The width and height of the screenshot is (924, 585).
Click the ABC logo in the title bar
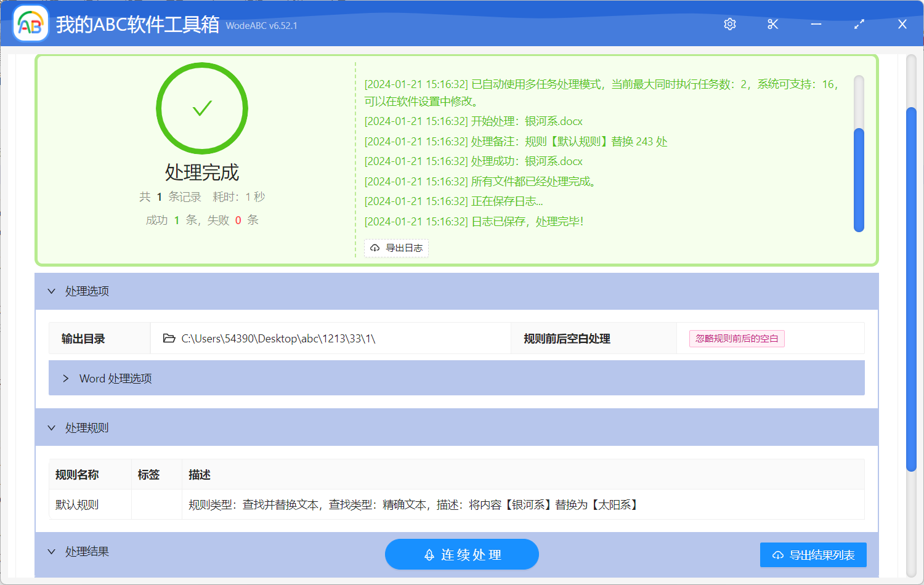pyautogui.click(x=30, y=24)
